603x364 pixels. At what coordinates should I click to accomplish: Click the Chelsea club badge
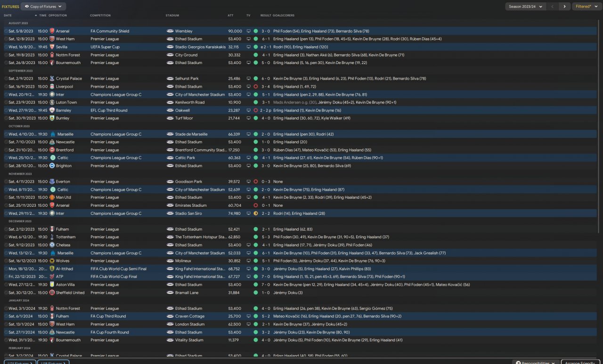pos(52,245)
